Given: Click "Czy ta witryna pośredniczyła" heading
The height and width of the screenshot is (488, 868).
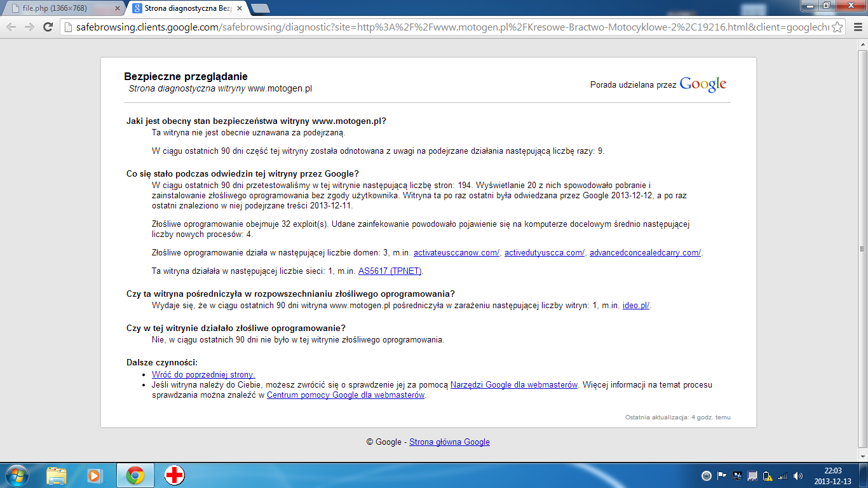Looking at the screenshot, I should tap(290, 294).
